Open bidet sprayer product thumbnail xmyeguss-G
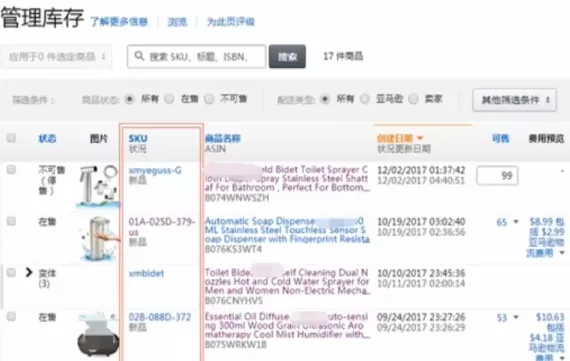570x361 pixels. point(97,186)
